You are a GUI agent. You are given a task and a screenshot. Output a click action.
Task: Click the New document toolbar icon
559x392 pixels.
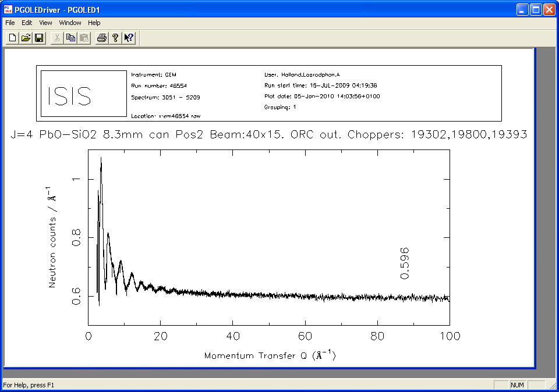click(12, 38)
